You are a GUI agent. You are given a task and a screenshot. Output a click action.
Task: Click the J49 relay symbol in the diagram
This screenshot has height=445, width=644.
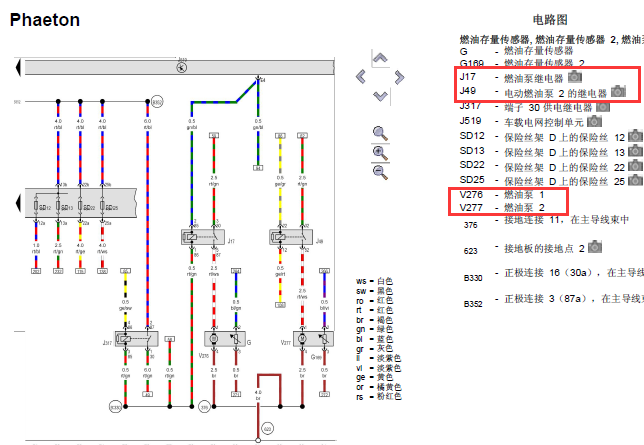(291, 237)
